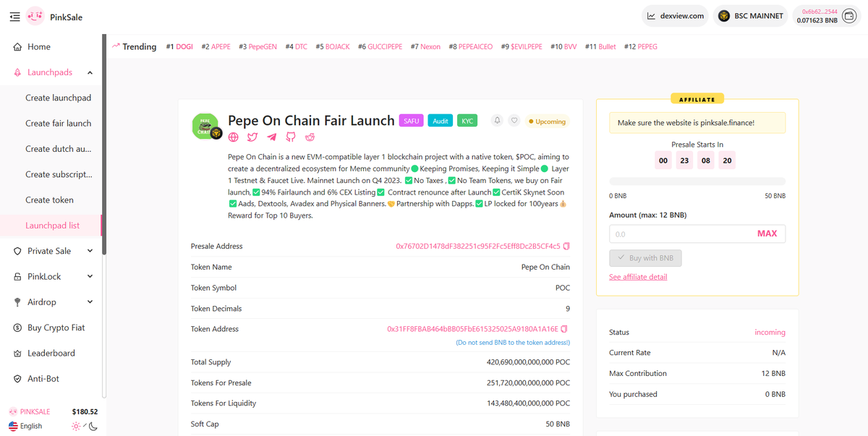Viewport: 868px width, 436px height.
Task: Click the Pepe On Chain project logo
Action: (205, 126)
